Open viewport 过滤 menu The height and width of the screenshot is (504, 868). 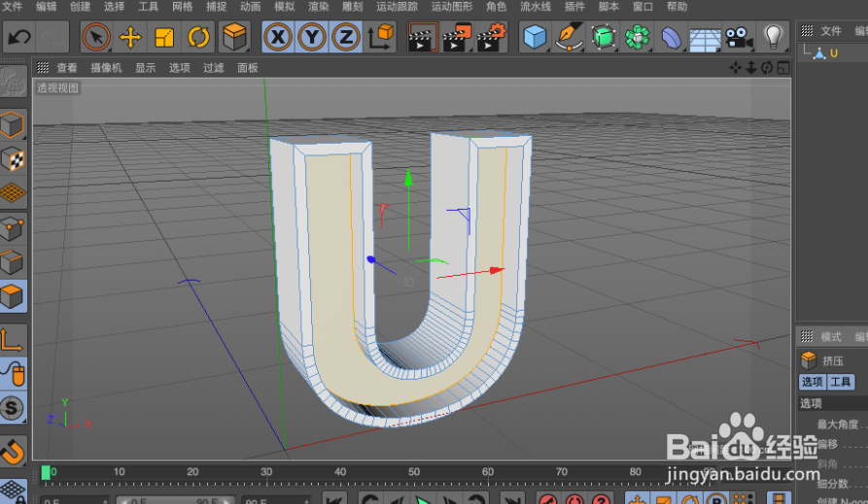(x=213, y=68)
